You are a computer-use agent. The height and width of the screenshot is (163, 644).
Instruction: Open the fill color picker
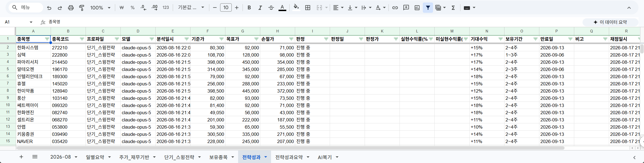point(296,7)
